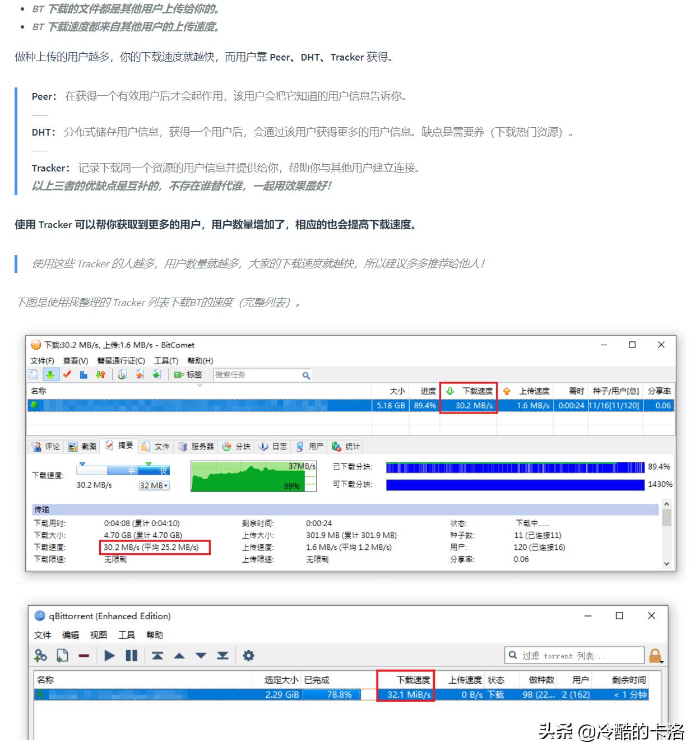Image resolution: width=700 pixels, height=756 pixels.
Task: Sort by 进度 column in BitComet
Action: 424,391
